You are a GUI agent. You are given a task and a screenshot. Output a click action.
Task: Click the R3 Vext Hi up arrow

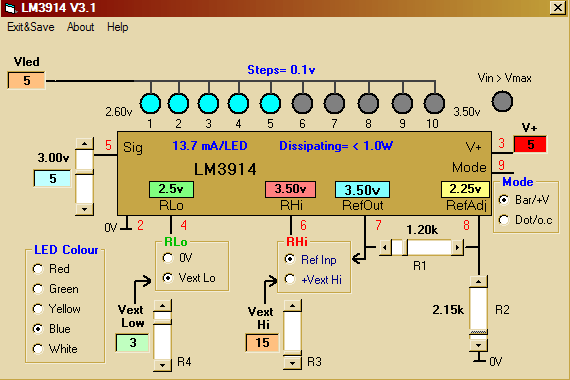292,306
